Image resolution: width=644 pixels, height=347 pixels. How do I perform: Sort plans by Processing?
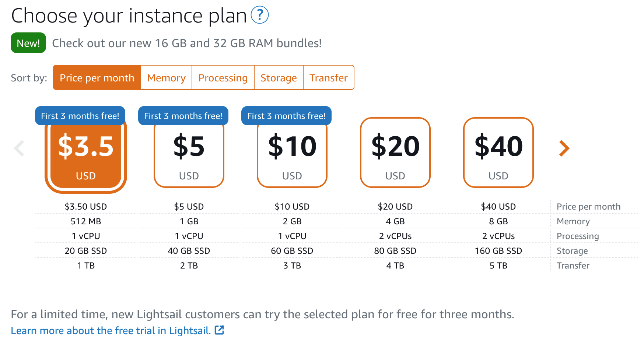point(223,78)
